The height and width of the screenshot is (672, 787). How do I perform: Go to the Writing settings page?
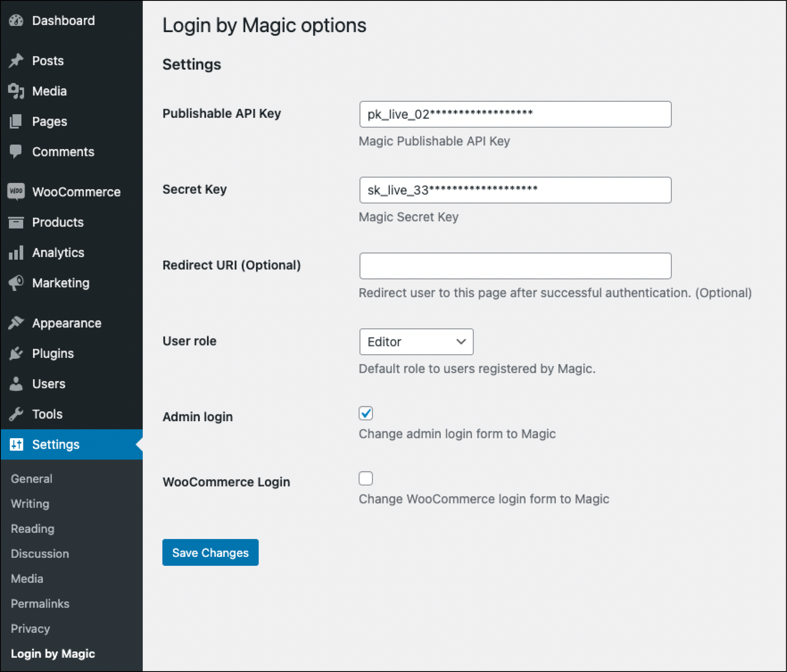(x=30, y=504)
